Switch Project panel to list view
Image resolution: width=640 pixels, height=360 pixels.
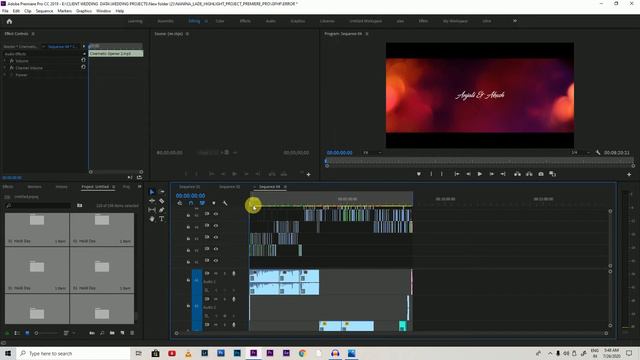pyautogui.click(x=17, y=333)
